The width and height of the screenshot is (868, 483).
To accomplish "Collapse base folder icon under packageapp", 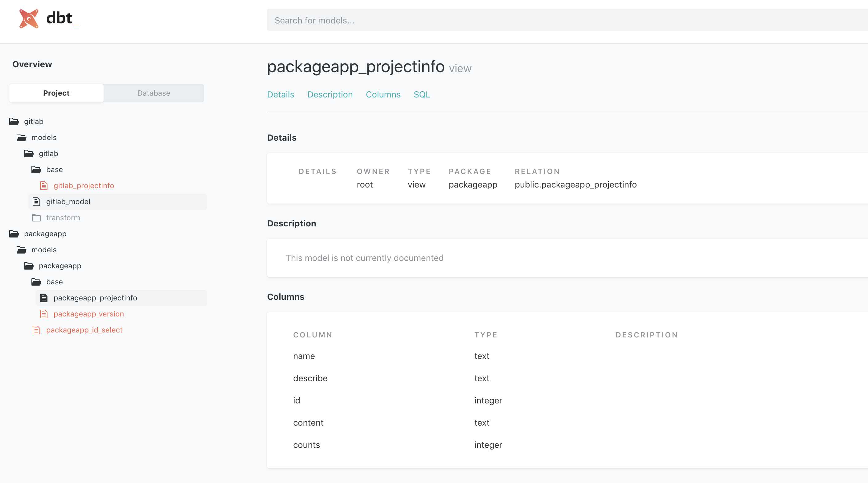I will click(x=36, y=282).
